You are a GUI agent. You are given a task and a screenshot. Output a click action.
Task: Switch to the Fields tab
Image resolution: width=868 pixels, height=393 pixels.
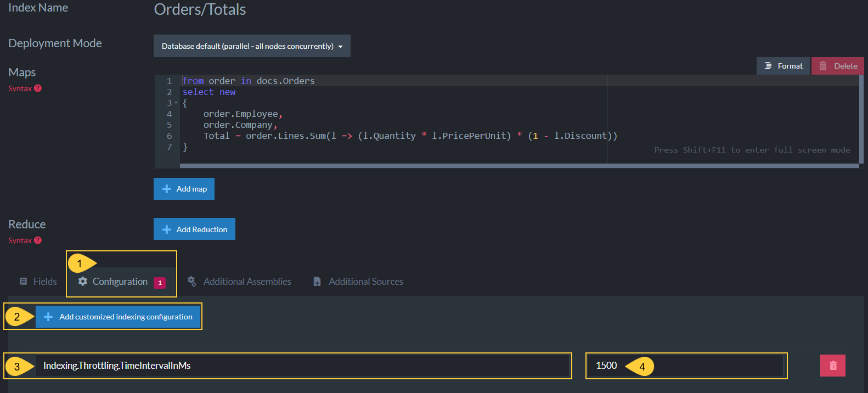(38, 282)
